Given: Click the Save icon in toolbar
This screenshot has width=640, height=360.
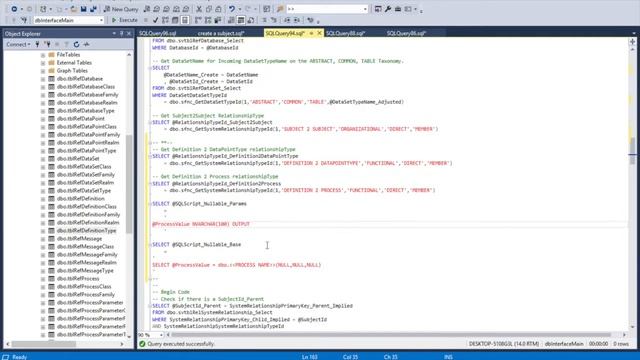Looking at the screenshot, I should pos(84,9).
